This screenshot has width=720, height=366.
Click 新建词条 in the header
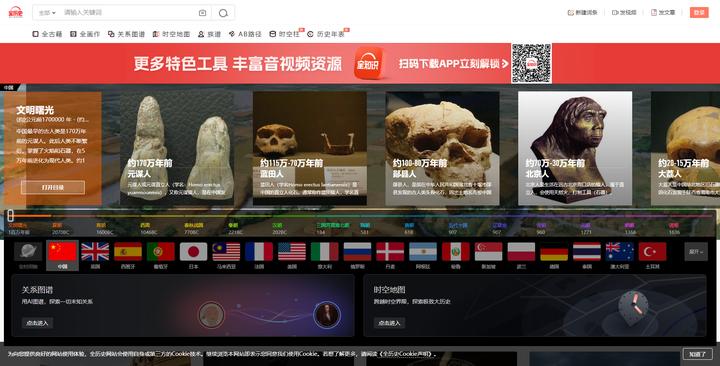(x=582, y=12)
